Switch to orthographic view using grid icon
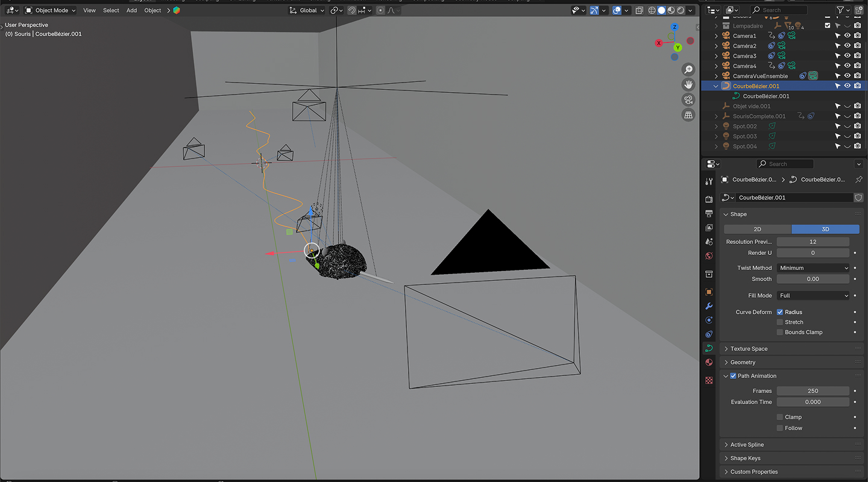This screenshot has width=868, height=482. coord(688,114)
